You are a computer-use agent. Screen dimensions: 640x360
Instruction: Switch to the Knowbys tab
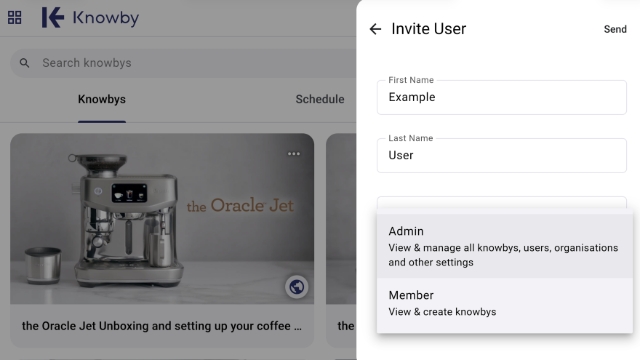tap(102, 99)
